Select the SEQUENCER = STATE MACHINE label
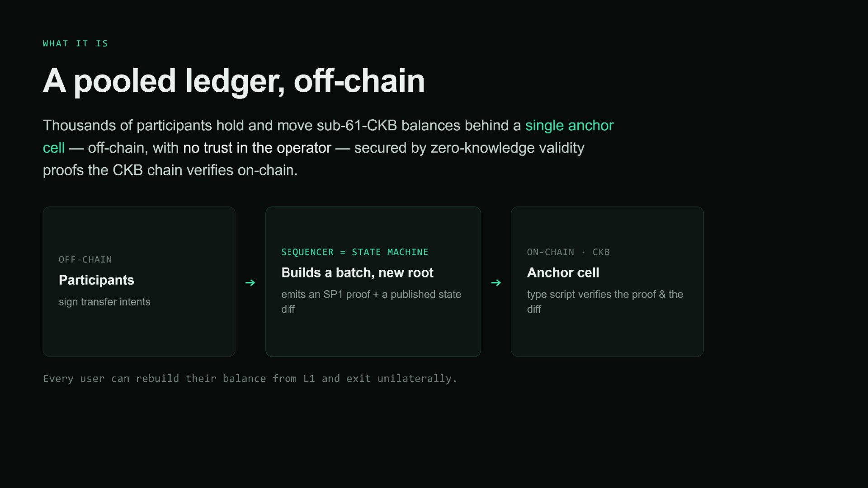This screenshot has height=488, width=868. pos(354,252)
